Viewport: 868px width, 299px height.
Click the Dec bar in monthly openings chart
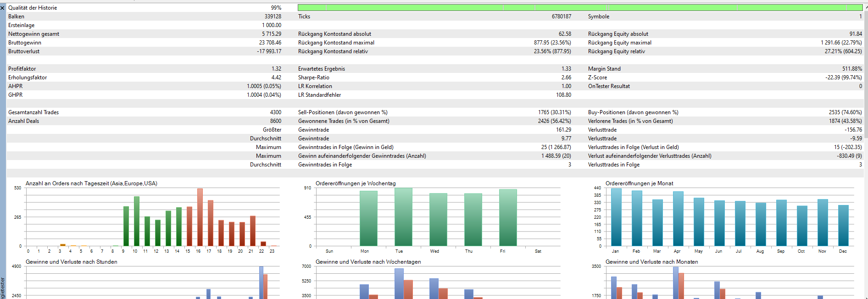[843, 226]
